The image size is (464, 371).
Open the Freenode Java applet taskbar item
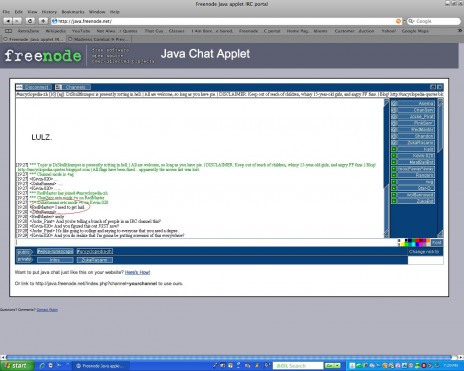(100, 366)
